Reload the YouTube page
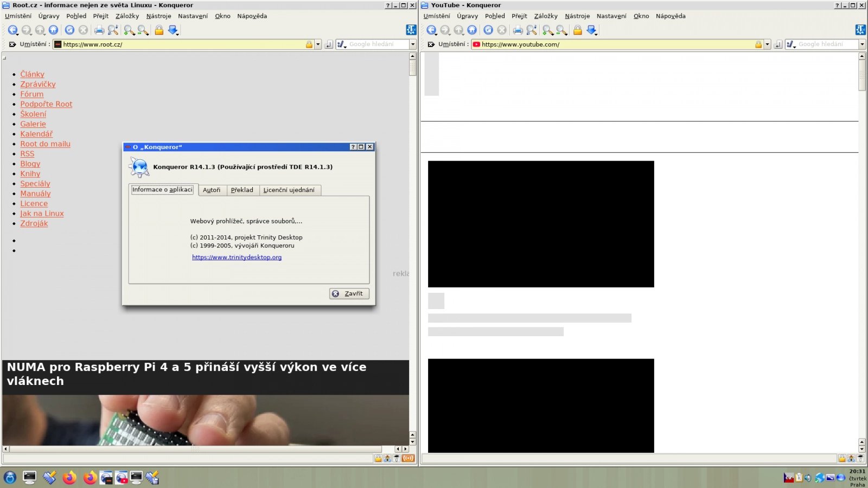Viewport: 868px width, 488px height. (488, 30)
